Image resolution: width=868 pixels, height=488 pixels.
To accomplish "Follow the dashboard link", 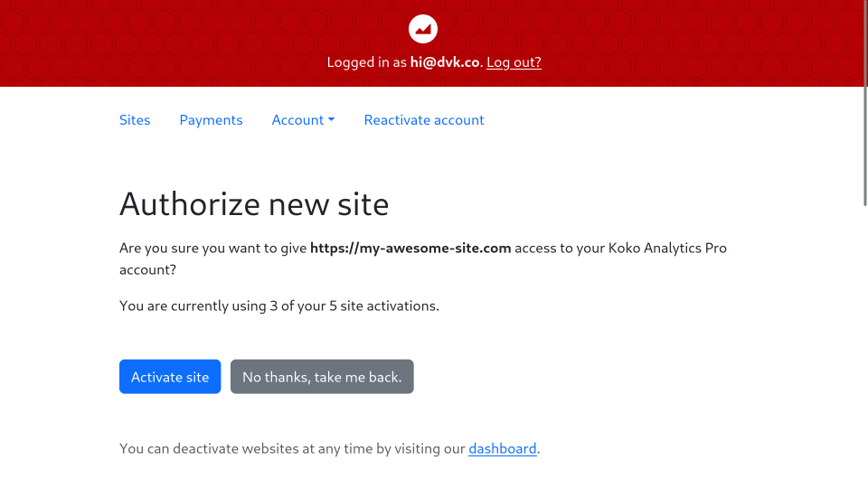I will point(502,448).
